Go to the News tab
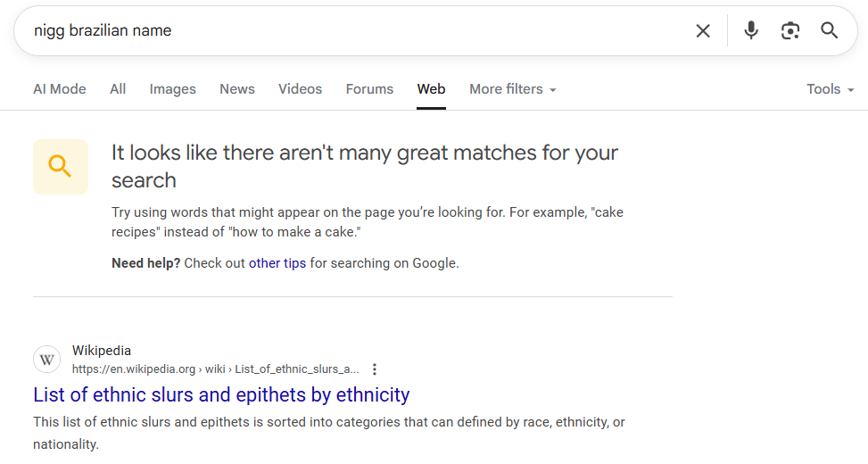 point(237,89)
